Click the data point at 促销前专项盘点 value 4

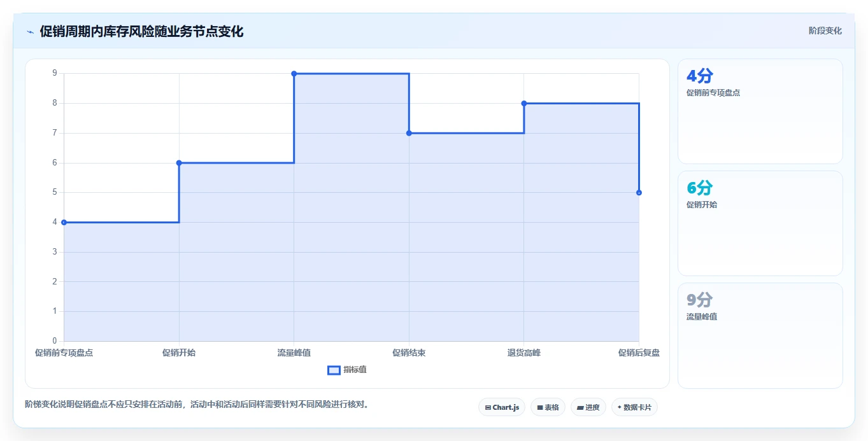pyautogui.click(x=64, y=222)
